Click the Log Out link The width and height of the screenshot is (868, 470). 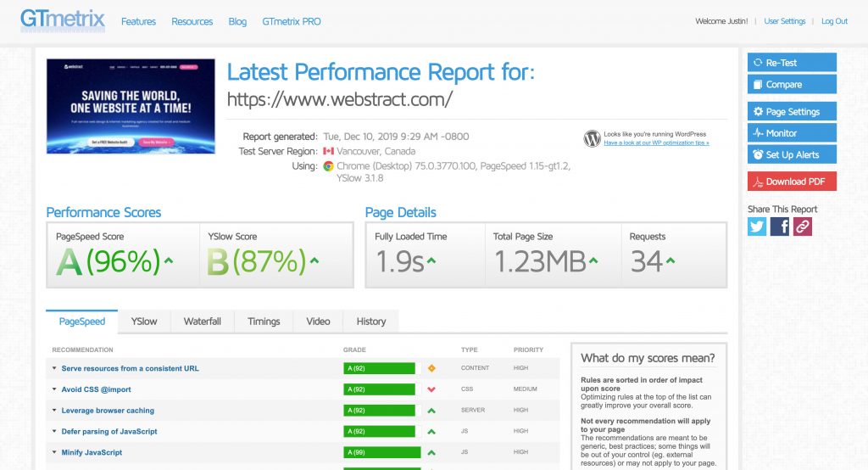pos(834,21)
